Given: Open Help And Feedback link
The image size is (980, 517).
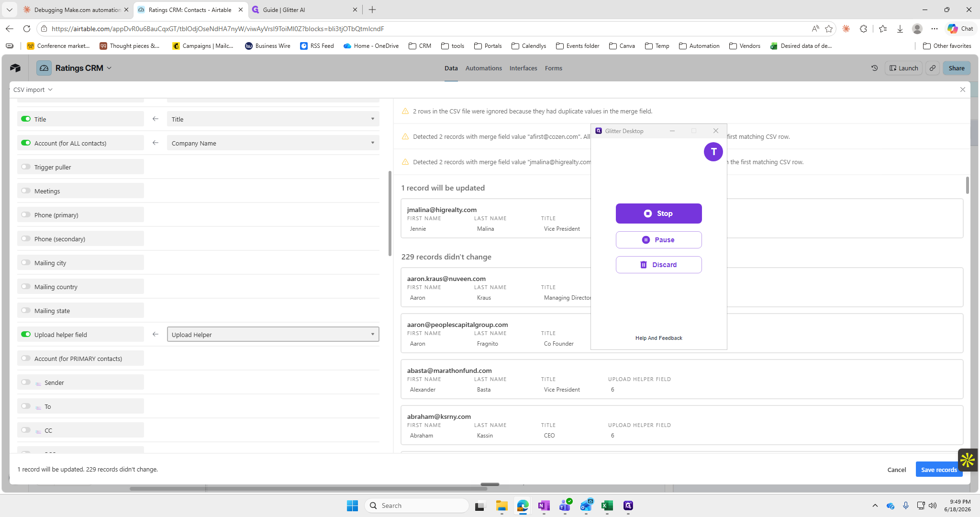Looking at the screenshot, I should click(x=658, y=338).
